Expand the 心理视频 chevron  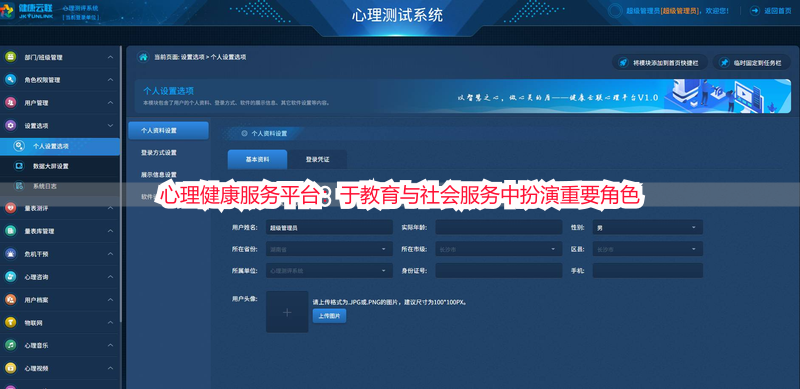[x=111, y=368]
